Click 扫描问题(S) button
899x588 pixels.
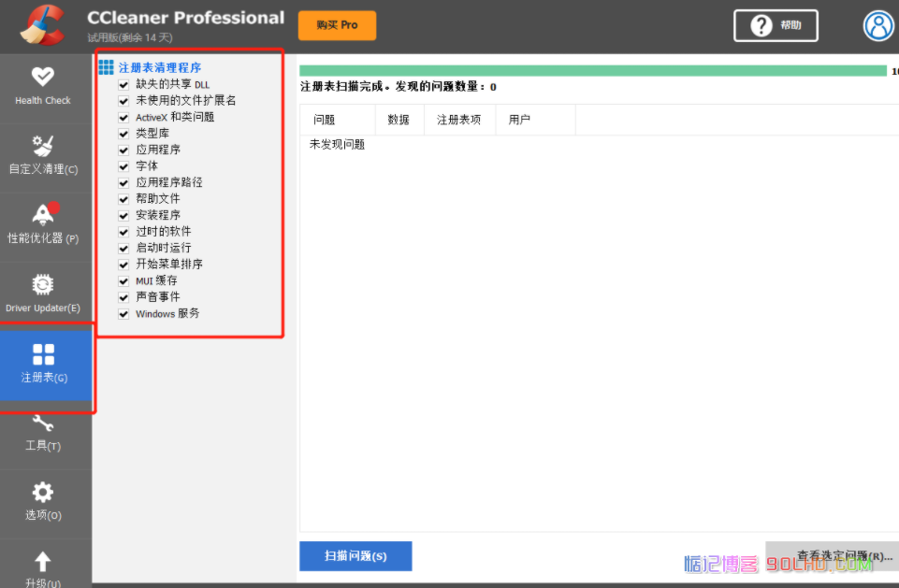click(355, 556)
